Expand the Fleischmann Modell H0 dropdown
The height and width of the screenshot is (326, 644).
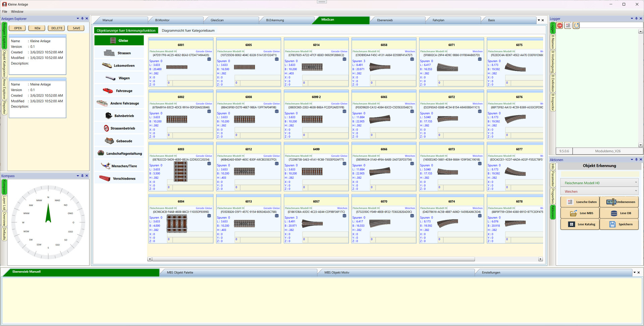pos(599,183)
